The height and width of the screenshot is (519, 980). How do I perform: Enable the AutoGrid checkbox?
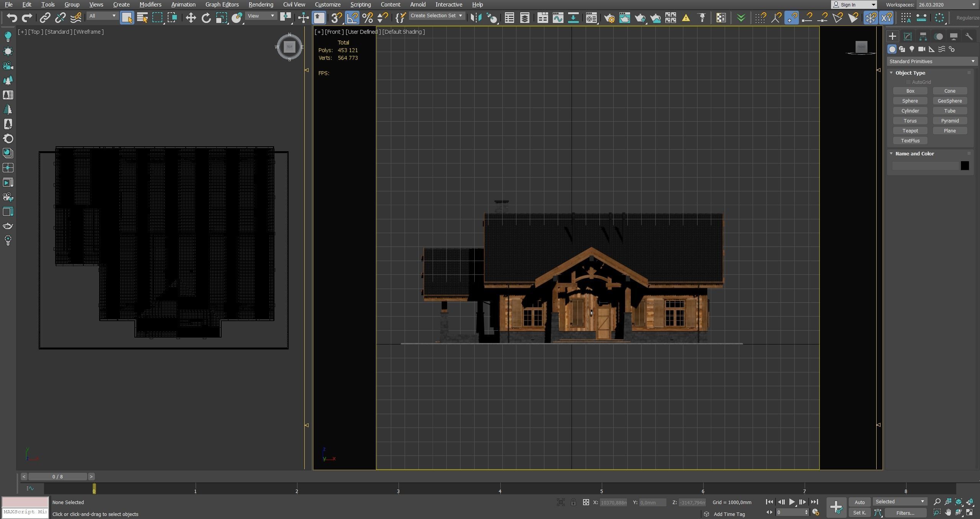908,82
